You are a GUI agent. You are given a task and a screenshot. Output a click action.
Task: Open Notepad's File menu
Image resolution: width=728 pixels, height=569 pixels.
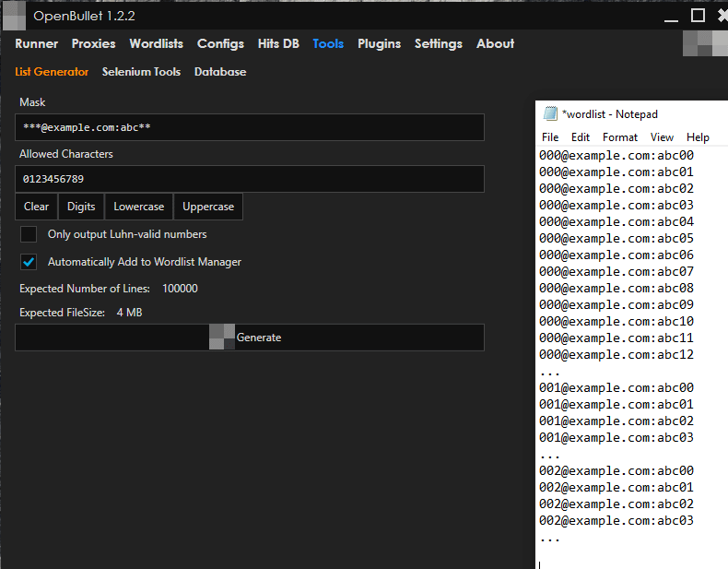[550, 137]
